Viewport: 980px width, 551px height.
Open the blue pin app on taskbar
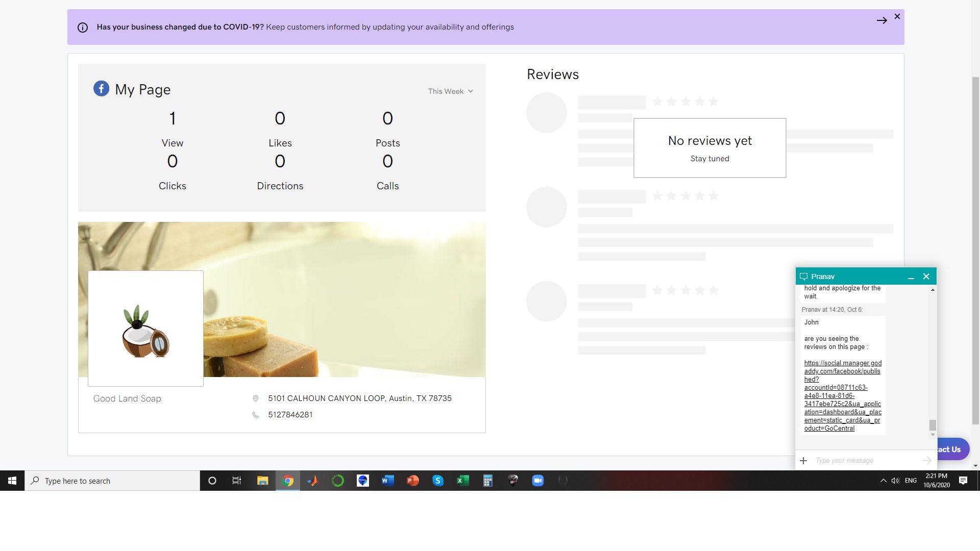click(363, 481)
